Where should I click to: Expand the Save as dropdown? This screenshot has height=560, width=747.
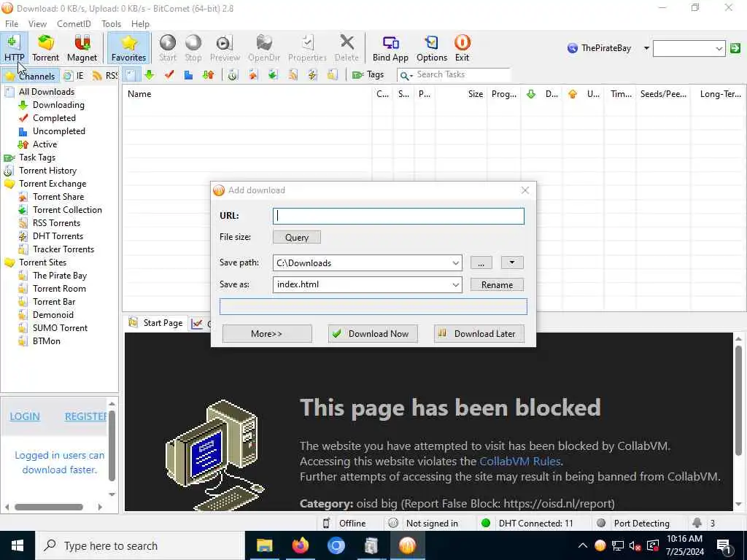[455, 285]
